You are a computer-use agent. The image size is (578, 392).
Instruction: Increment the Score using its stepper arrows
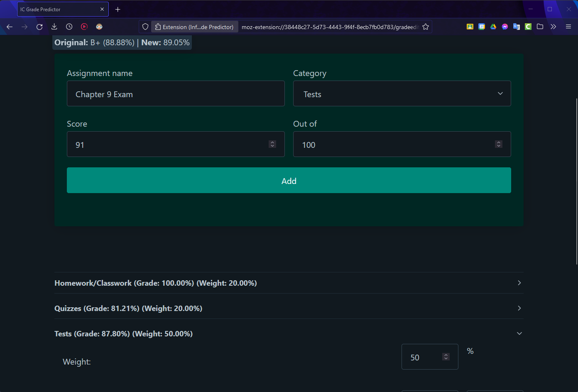272,144
